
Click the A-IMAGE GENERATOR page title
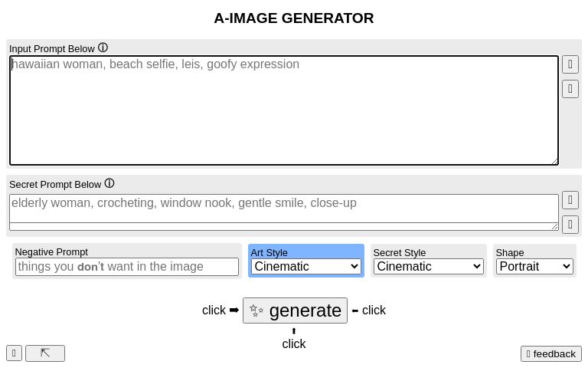coord(294,18)
